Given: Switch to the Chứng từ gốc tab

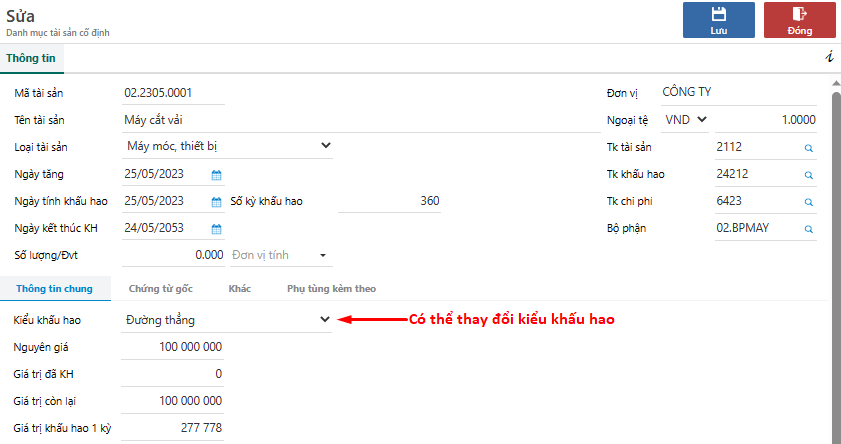Looking at the screenshot, I should coord(160,289).
